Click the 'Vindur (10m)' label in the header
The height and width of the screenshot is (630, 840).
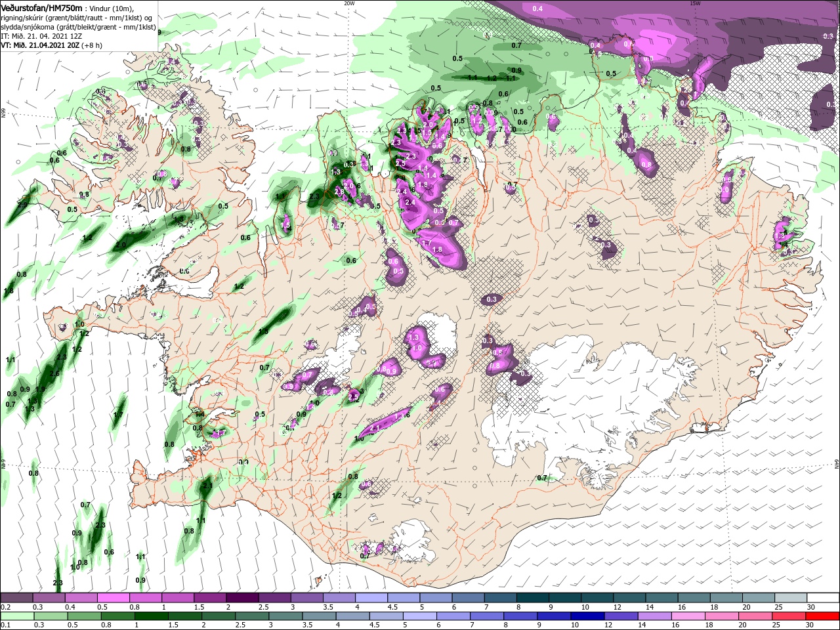click(x=113, y=8)
